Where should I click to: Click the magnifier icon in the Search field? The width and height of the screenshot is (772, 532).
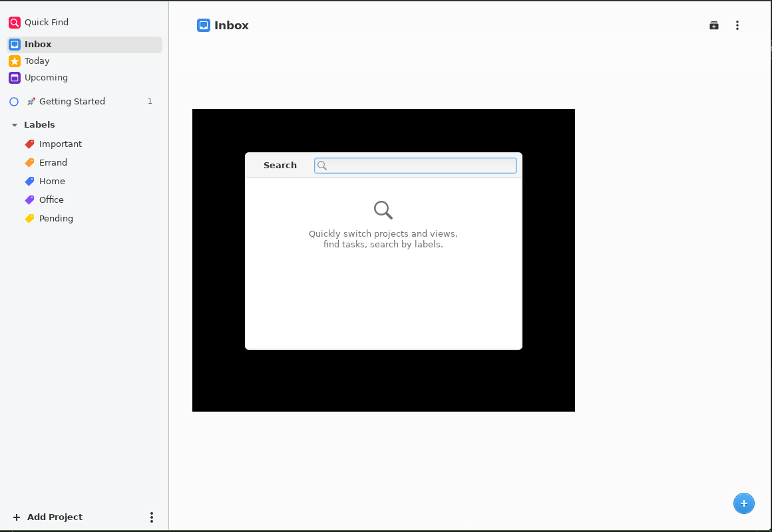323,165
